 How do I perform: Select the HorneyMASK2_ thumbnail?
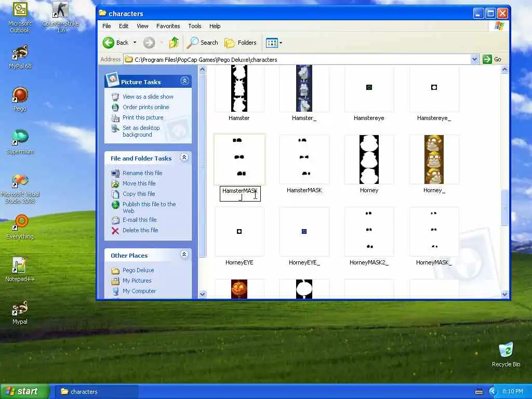coord(369,232)
